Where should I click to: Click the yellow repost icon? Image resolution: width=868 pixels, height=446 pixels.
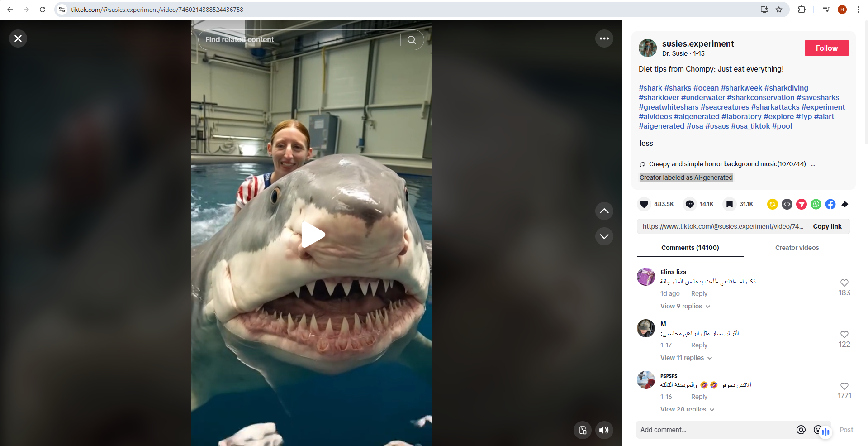[x=772, y=204]
